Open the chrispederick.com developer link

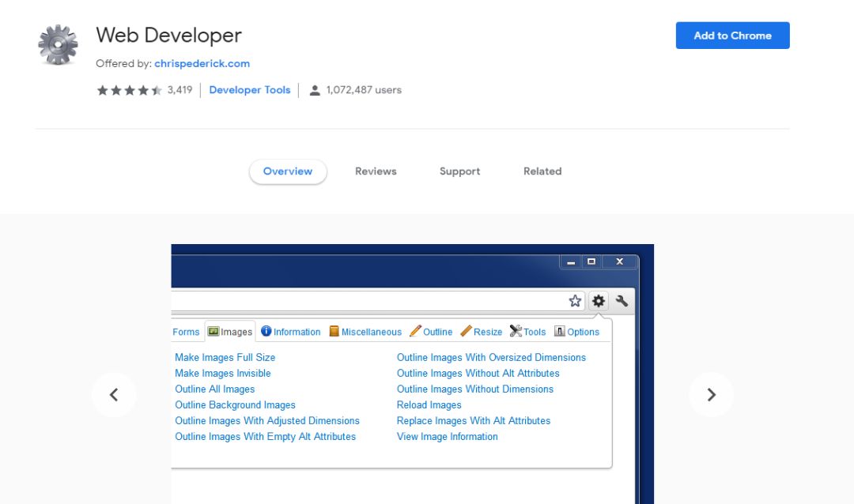pyautogui.click(x=202, y=63)
